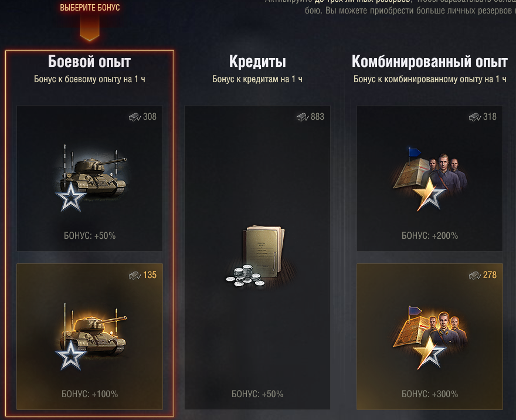Screen dimensions: 516x420
Task: Select the golden tank icon with +100% bonus
Action: [x=91, y=336]
